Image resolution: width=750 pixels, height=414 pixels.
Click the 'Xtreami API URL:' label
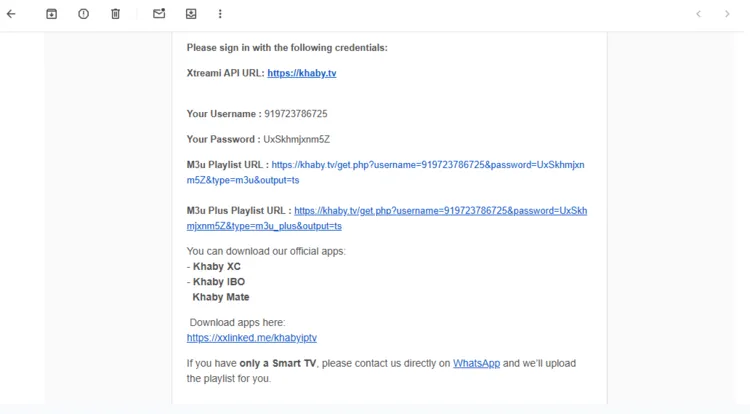[x=225, y=73]
